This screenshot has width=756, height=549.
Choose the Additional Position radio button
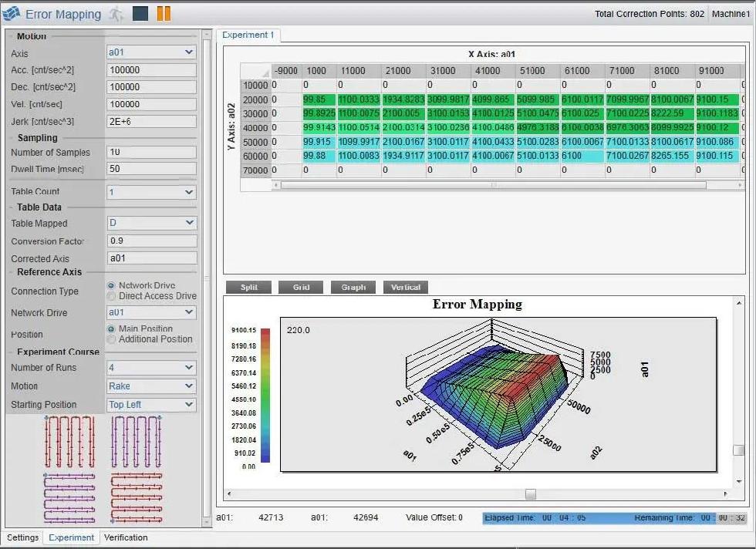[x=111, y=339]
